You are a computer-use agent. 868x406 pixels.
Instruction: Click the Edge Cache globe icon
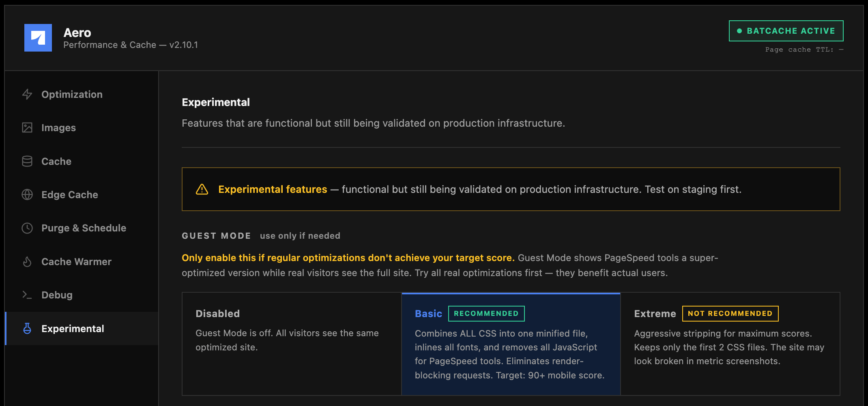pos(27,194)
